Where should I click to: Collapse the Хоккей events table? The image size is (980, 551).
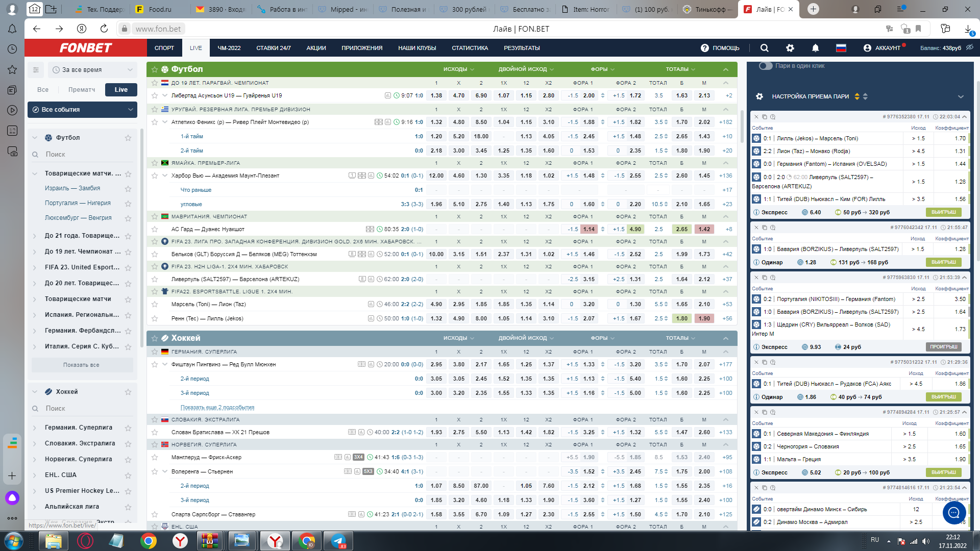726,338
